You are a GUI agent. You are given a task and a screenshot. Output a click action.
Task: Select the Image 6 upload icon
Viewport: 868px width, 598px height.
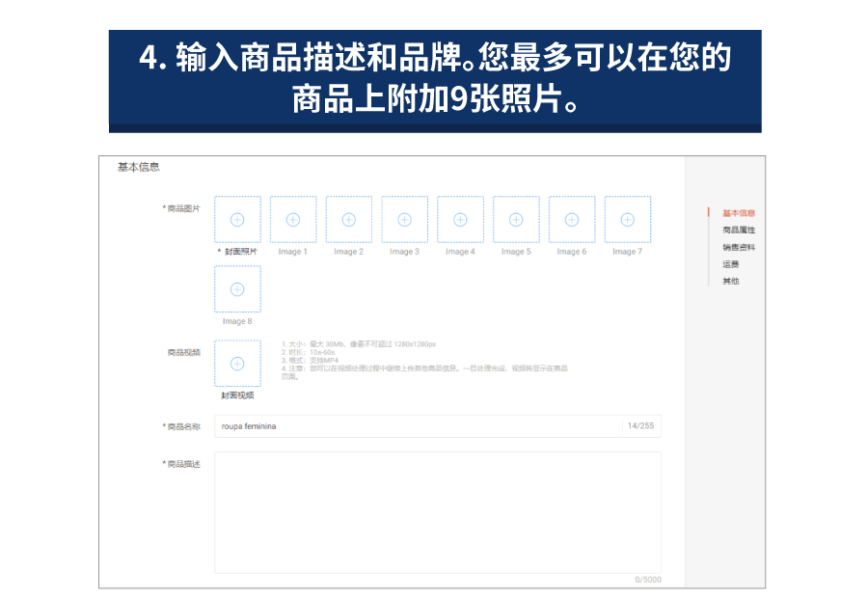click(571, 219)
